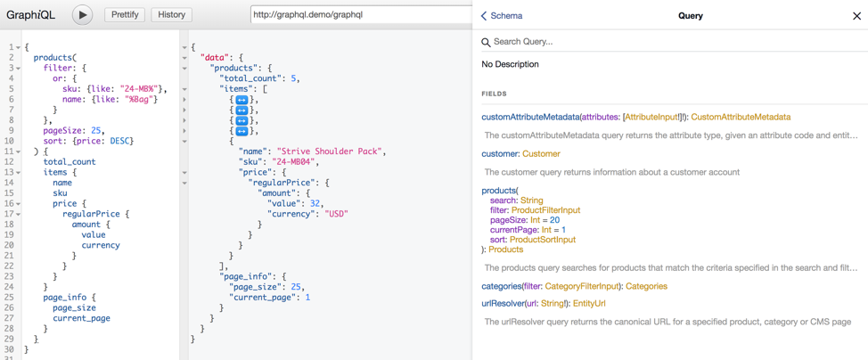868x360 pixels.
Task: Expand the fourth collapsed result item badge
Action: pyautogui.click(x=242, y=131)
